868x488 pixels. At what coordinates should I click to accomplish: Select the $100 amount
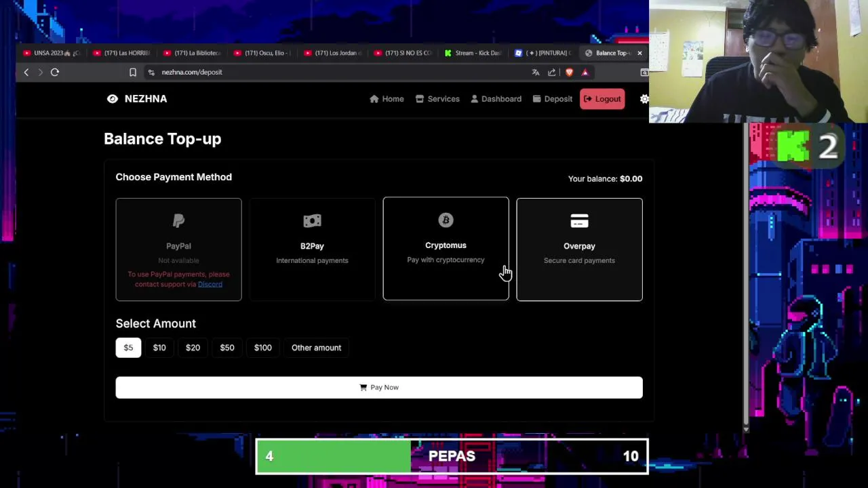263,348
